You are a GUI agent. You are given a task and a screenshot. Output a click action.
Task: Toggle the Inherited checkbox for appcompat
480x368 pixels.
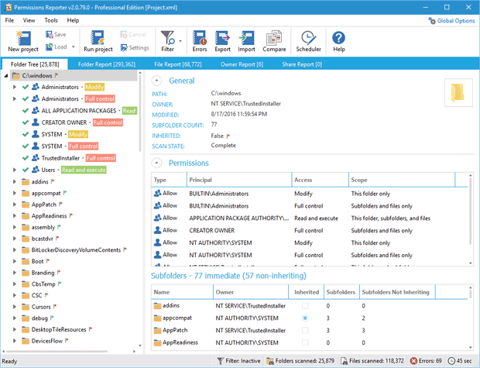click(x=305, y=318)
